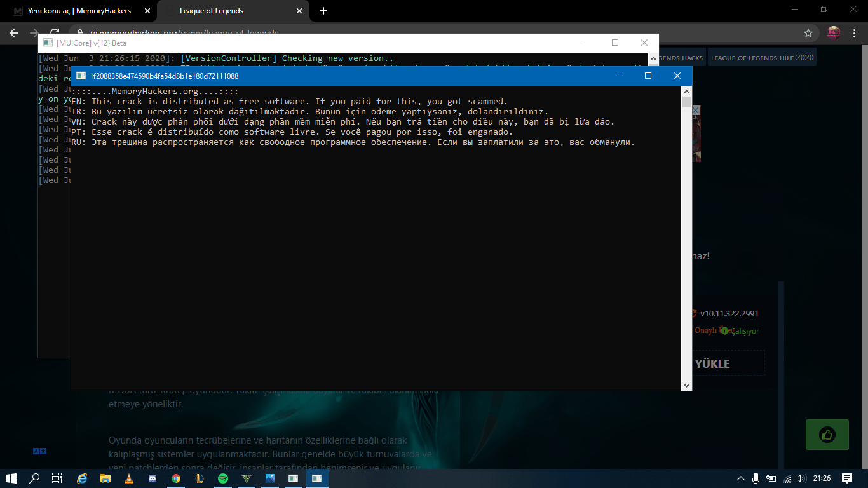The height and width of the screenshot is (488, 868).
Task: Open the Action Center notifications
Action: pos(847,478)
